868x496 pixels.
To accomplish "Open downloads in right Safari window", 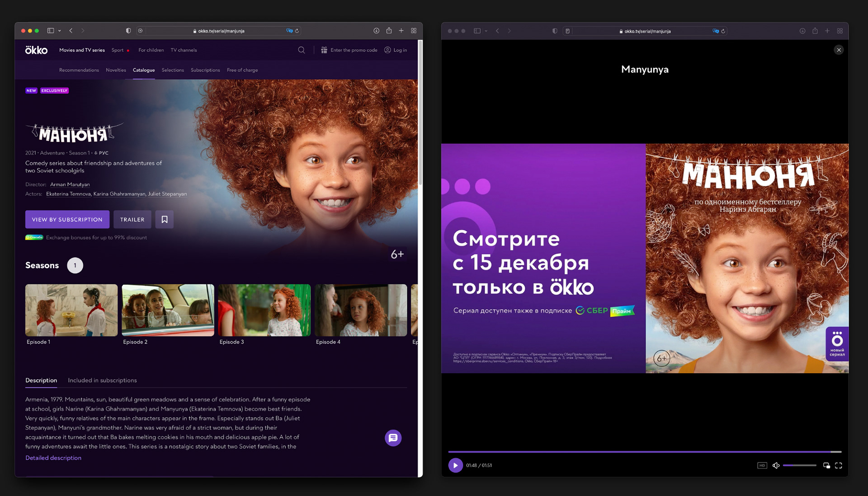I will pos(802,31).
